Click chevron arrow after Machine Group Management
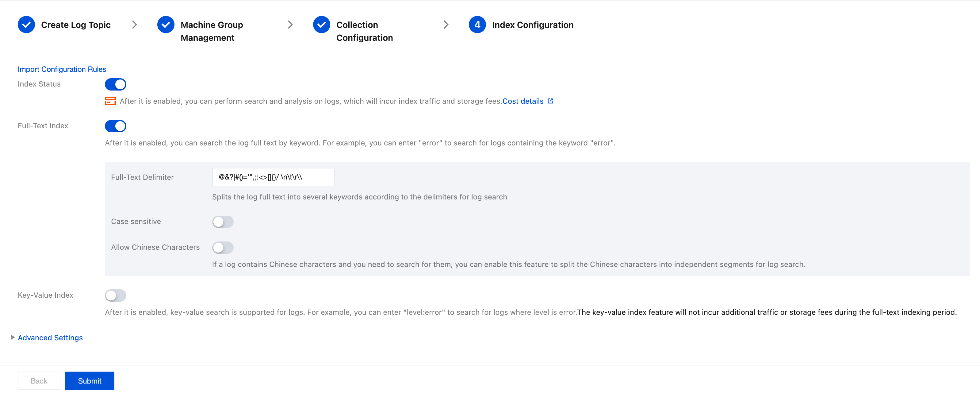Screen dimensions: 980x394 pyautogui.click(x=290, y=25)
